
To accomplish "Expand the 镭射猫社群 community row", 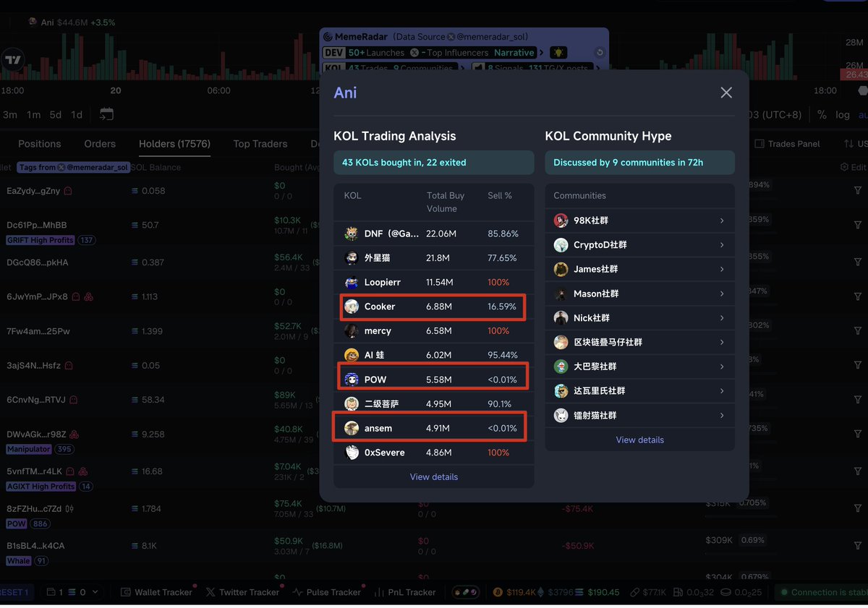I will [722, 415].
